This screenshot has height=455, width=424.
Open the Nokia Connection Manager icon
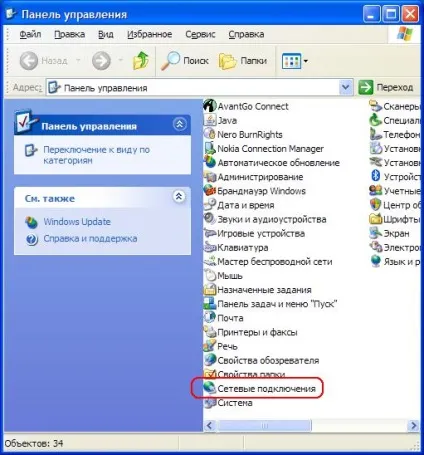click(x=210, y=148)
